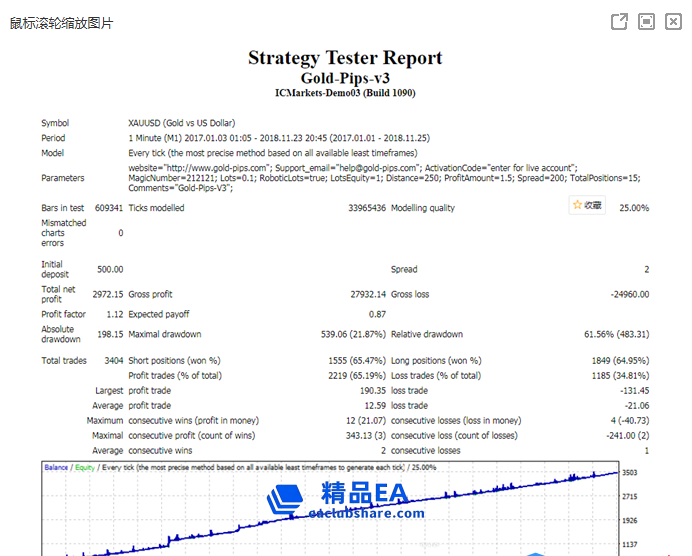Click the Strategy Tester Report title
692x556 pixels.
345,58
